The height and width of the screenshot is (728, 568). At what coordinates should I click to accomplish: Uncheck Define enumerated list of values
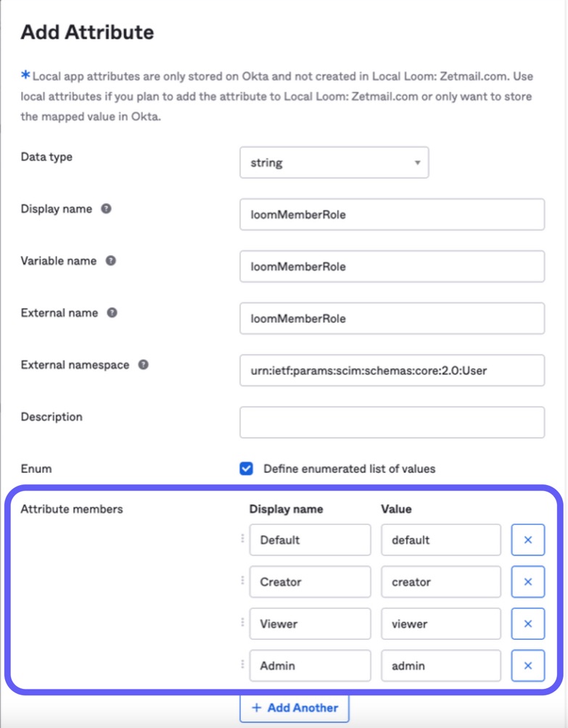(x=247, y=468)
